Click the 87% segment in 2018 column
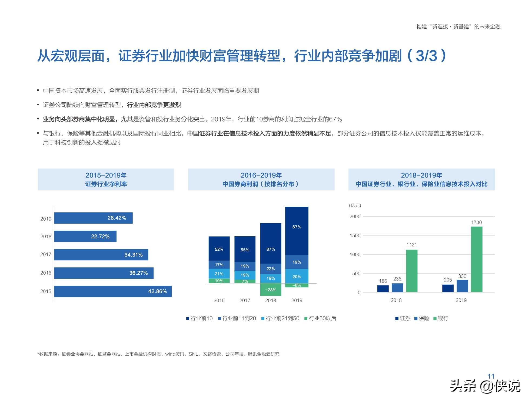The height and width of the screenshot is (404, 532). pyautogui.click(x=271, y=243)
